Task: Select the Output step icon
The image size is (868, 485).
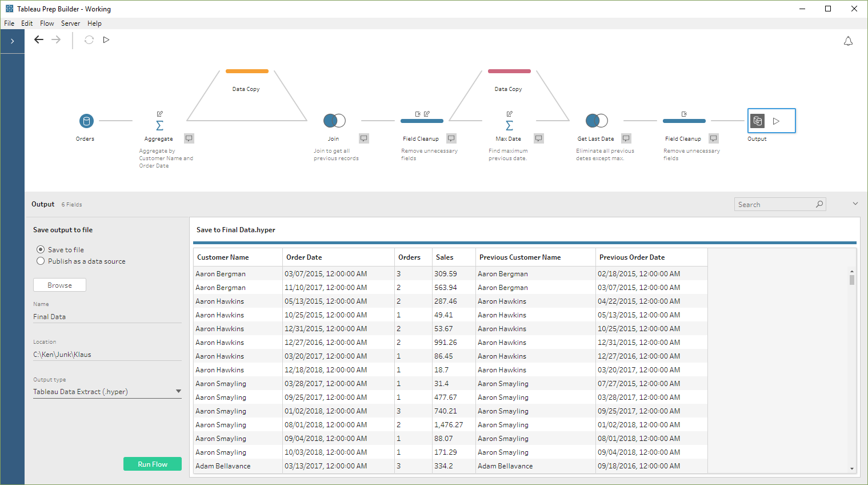Action: (758, 121)
